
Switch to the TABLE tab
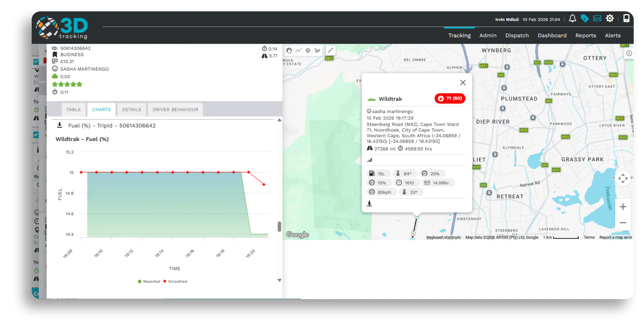point(73,110)
